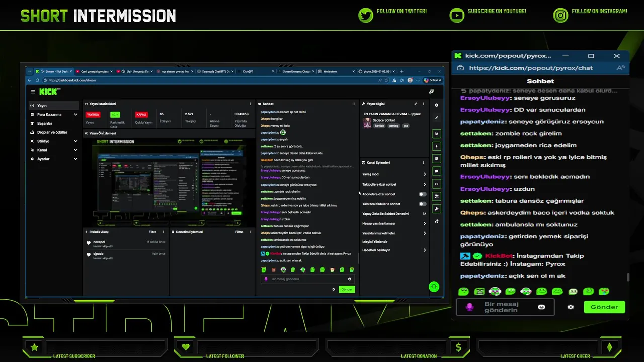Toggle the Abonelere özel sohbet switch
Screen dimensions: 644x362
coord(422,194)
